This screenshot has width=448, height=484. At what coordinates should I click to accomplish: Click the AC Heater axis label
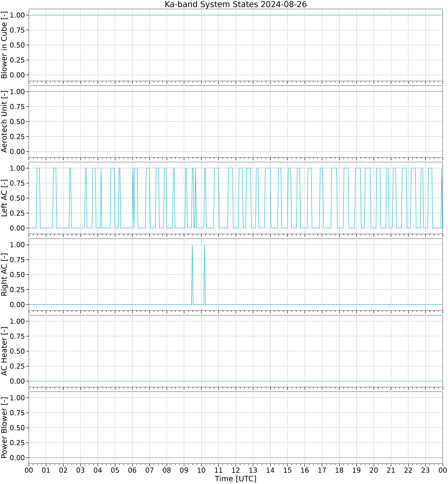pos(4,351)
